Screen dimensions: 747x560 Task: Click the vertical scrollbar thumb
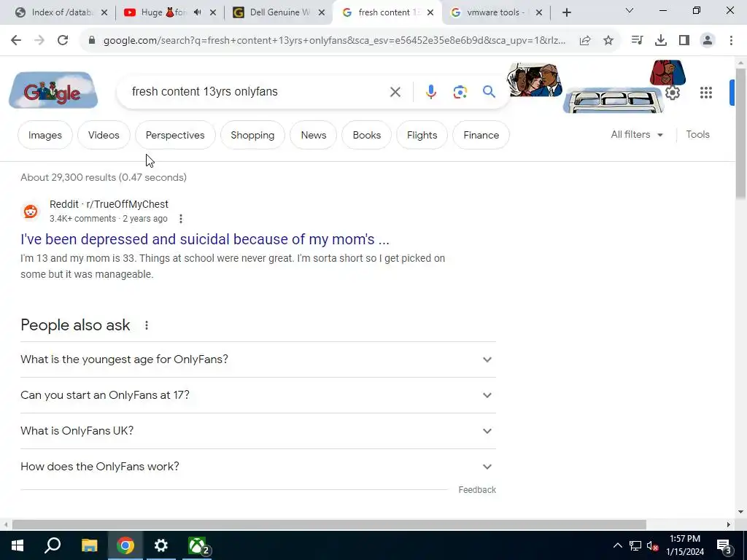point(740,133)
